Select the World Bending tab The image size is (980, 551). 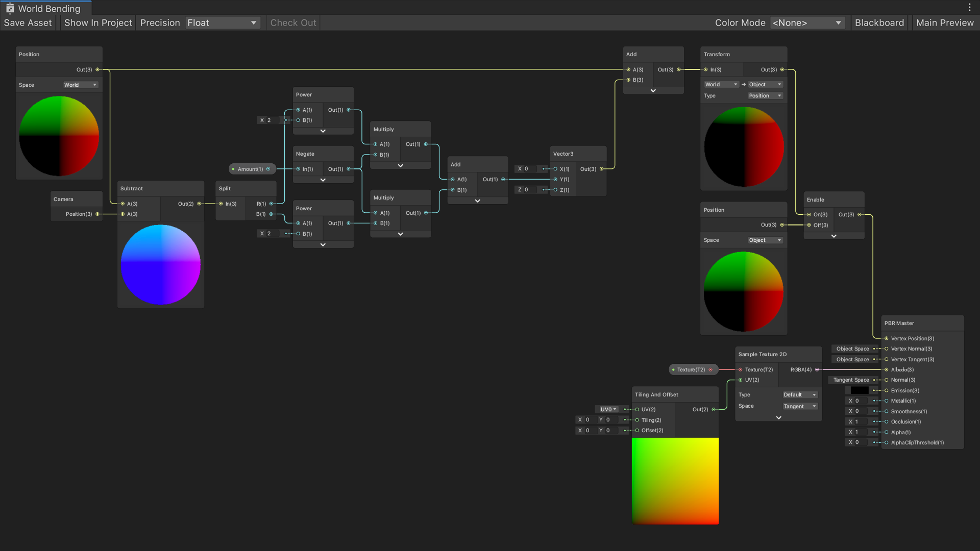pos(46,8)
